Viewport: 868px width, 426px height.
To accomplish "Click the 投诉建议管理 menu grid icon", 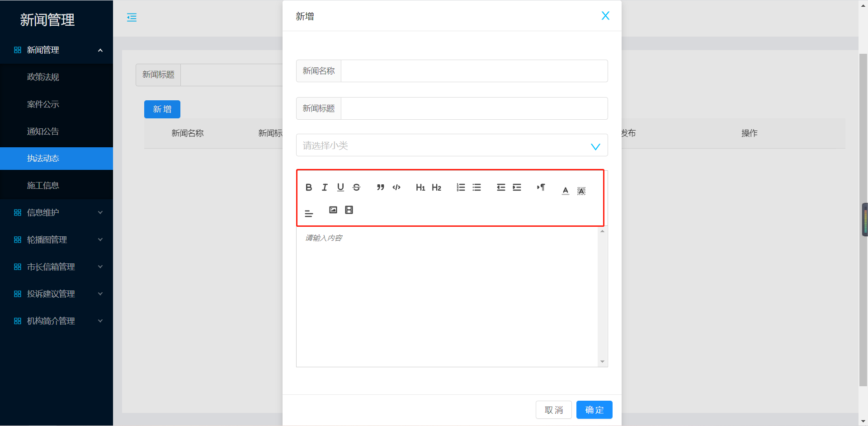I will tap(18, 294).
